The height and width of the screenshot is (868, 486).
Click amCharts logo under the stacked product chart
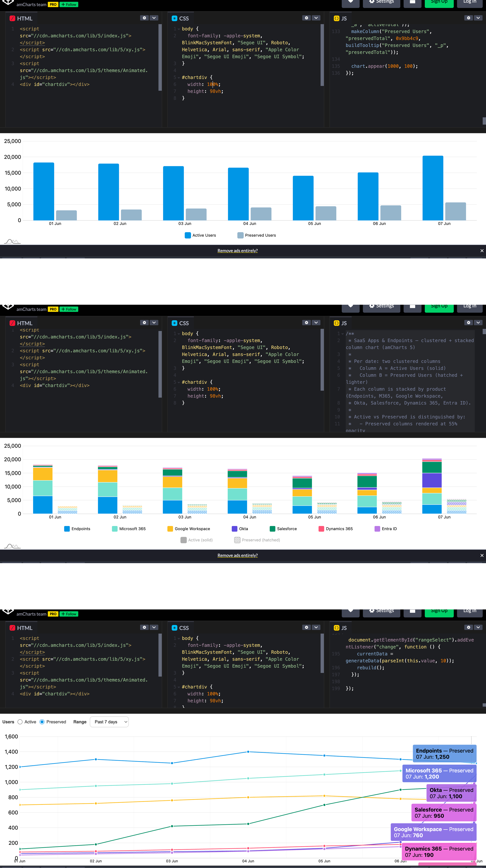(13, 546)
